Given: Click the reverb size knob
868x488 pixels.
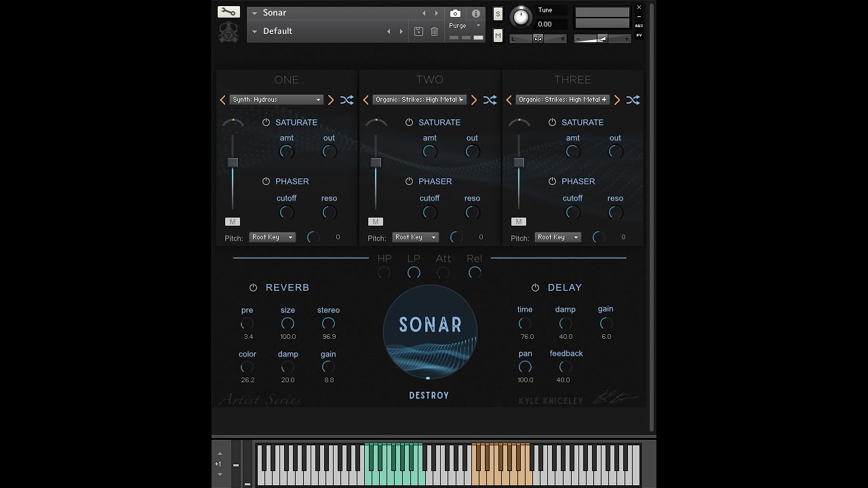Looking at the screenshot, I should (x=288, y=323).
